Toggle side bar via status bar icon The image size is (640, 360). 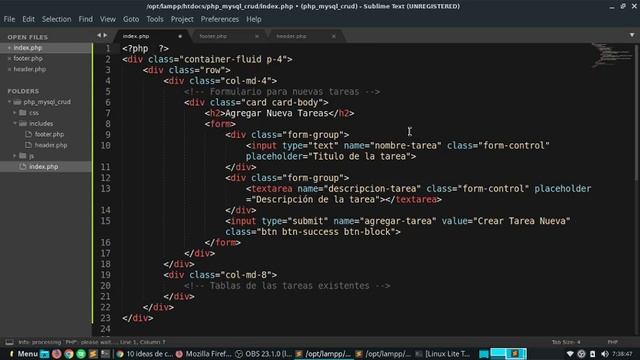tap(9, 342)
